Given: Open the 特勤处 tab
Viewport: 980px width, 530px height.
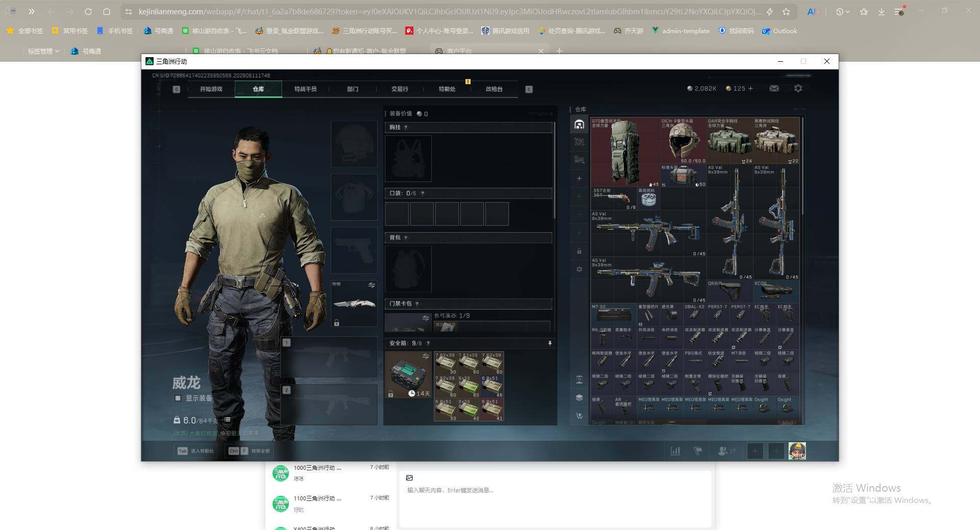Looking at the screenshot, I should coord(447,89).
